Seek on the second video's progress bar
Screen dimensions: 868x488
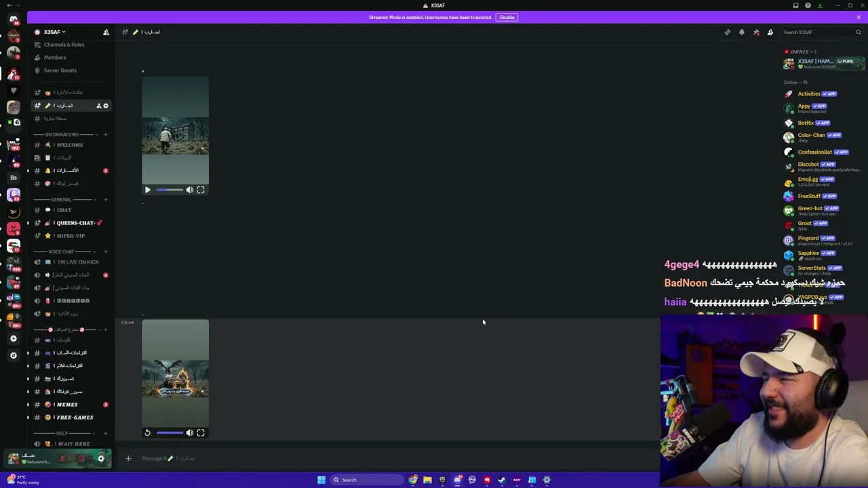click(x=170, y=432)
